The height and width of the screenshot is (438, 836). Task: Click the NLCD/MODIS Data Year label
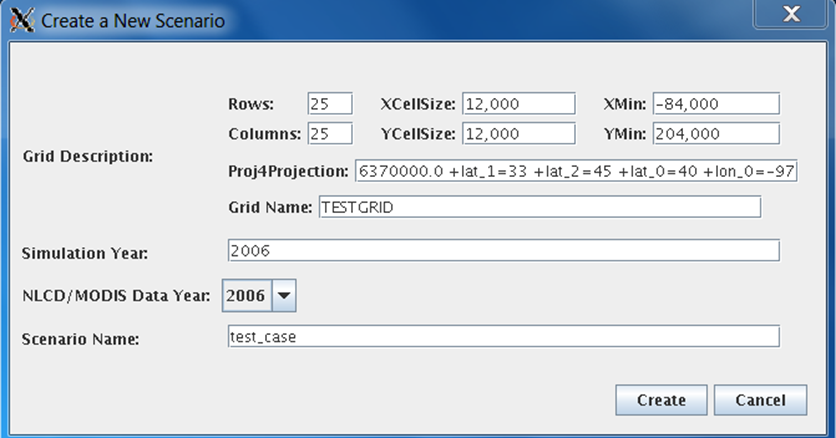116,296
